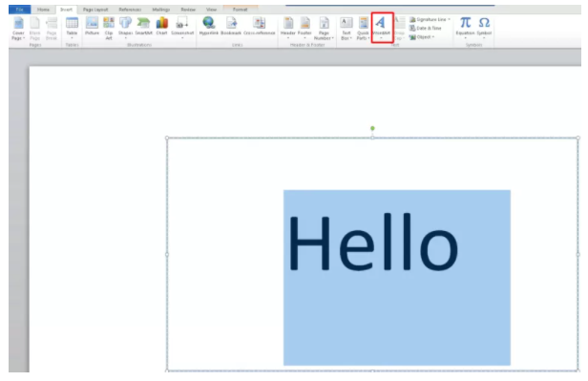The height and width of the screenshot is (381, 588).
Task: Switch to the Page Layout tab
Action: [95, 10]
